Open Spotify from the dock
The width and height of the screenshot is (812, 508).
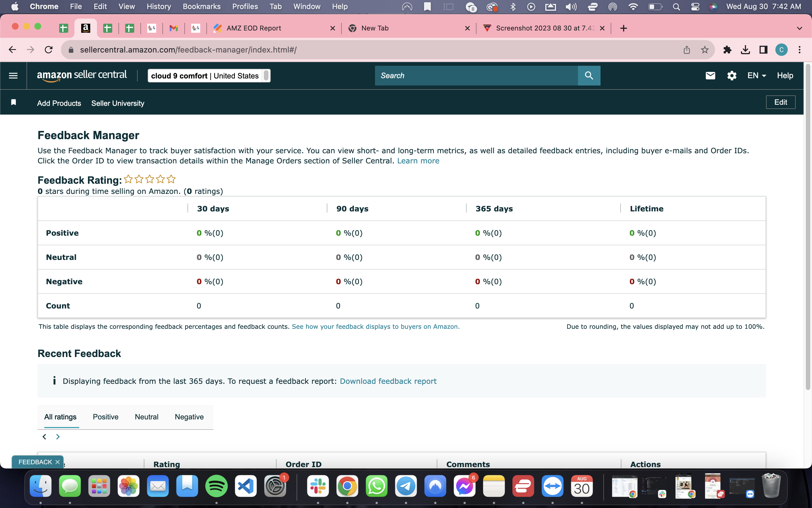coord(217,486)
